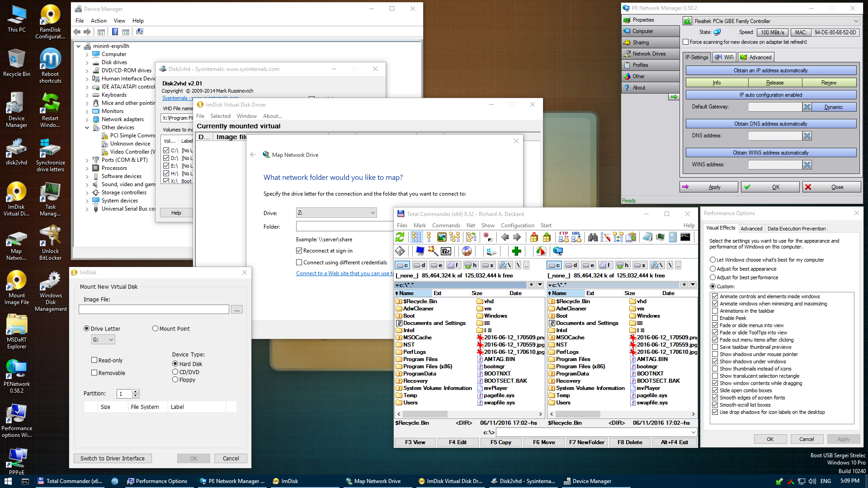Click the disc icon in Total Commander toolbar
Screen dimensions: 868x488
(x=467, y=251)
